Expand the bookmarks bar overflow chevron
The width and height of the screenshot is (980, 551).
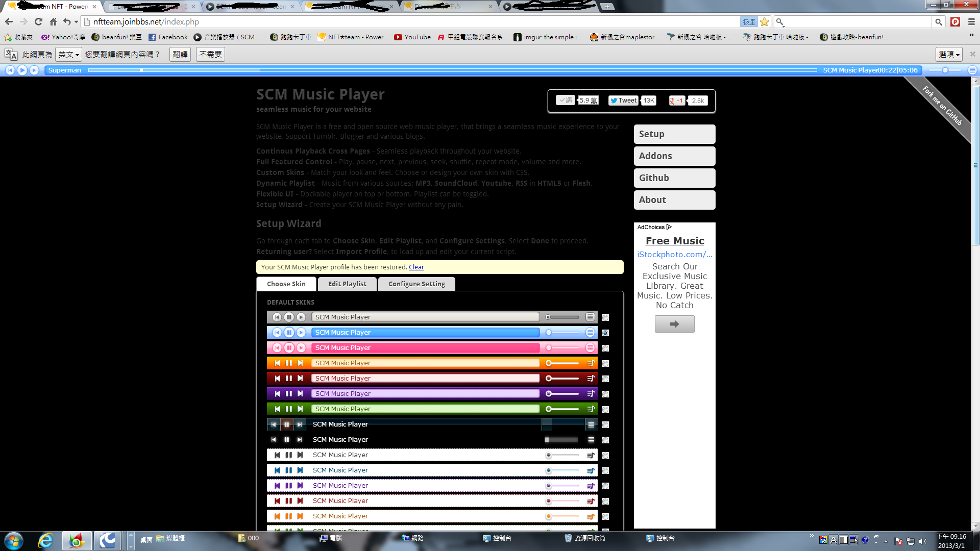point(971,35)
